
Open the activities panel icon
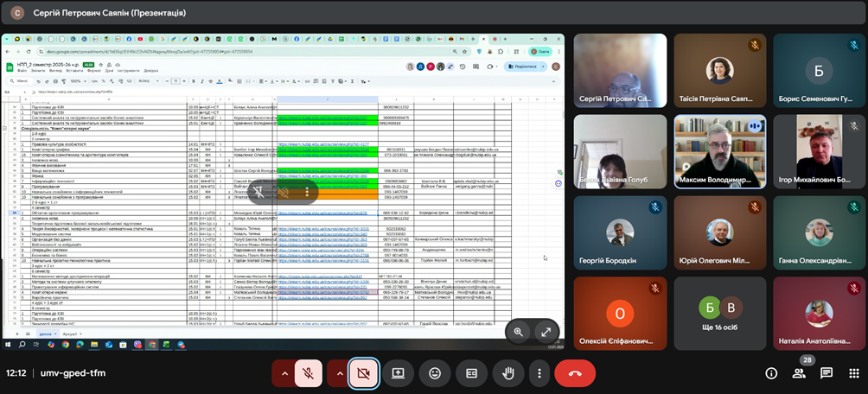coord(853,373)
